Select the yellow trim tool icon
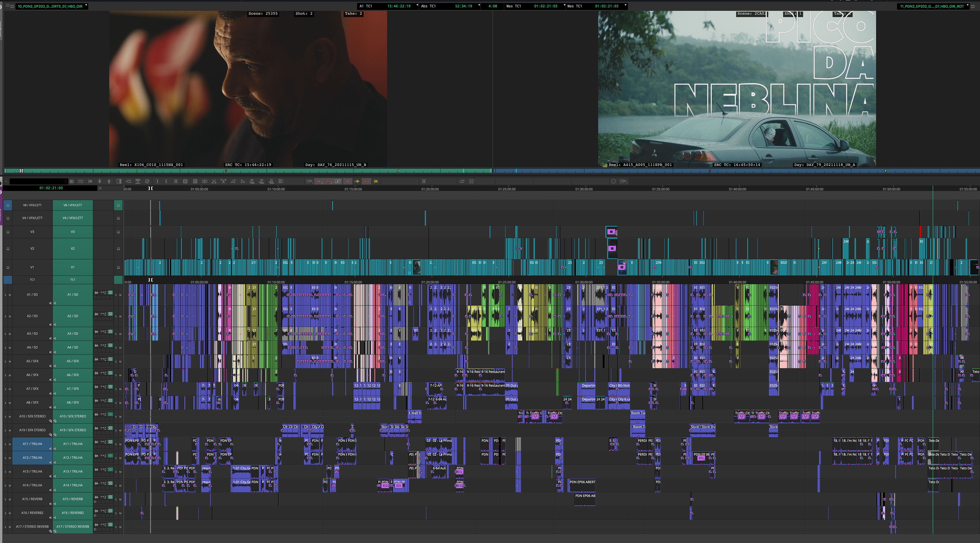This screenshot has width=980, height=543. pyautogui.click(x=376, y=181)
